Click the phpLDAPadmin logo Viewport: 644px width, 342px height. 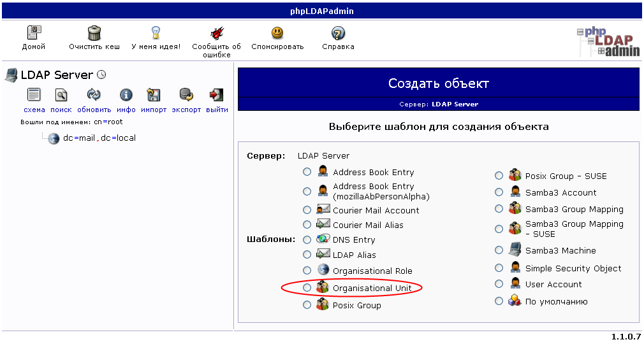point(608,42)
